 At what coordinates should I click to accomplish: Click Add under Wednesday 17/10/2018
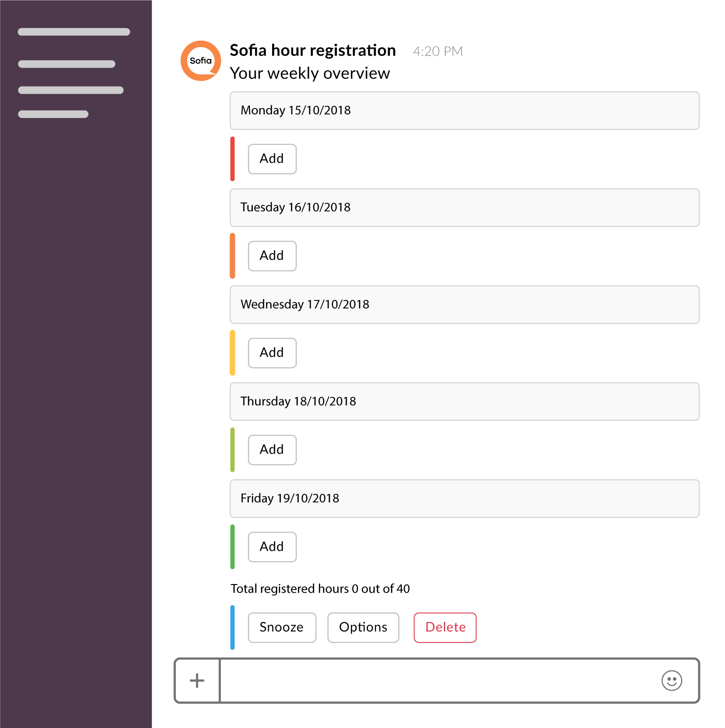pos(272,353)
